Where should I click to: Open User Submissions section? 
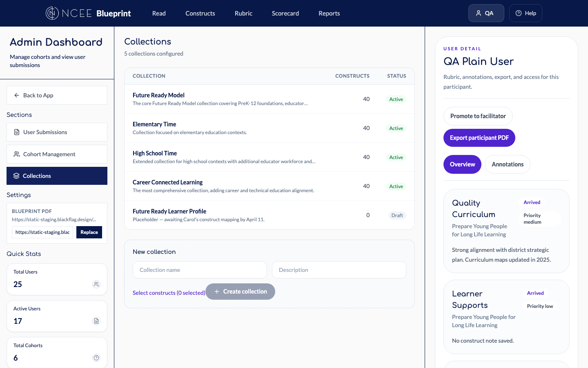pyautogui.click(x=57, y=132)
